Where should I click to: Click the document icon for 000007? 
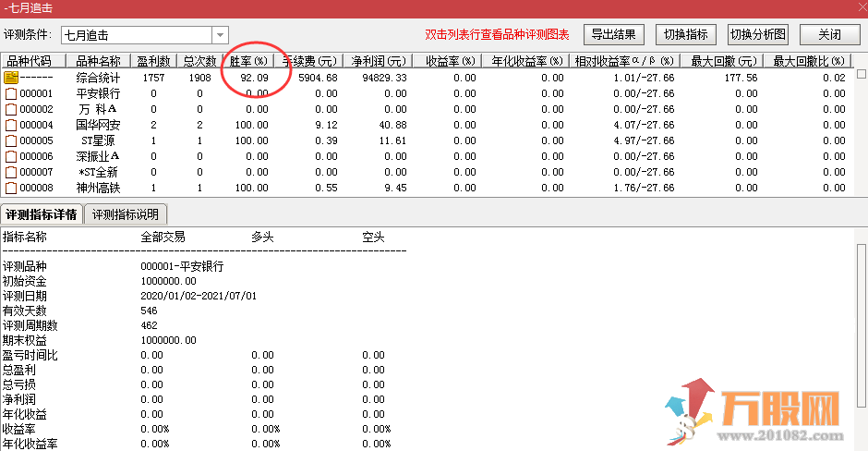(10, 172)
